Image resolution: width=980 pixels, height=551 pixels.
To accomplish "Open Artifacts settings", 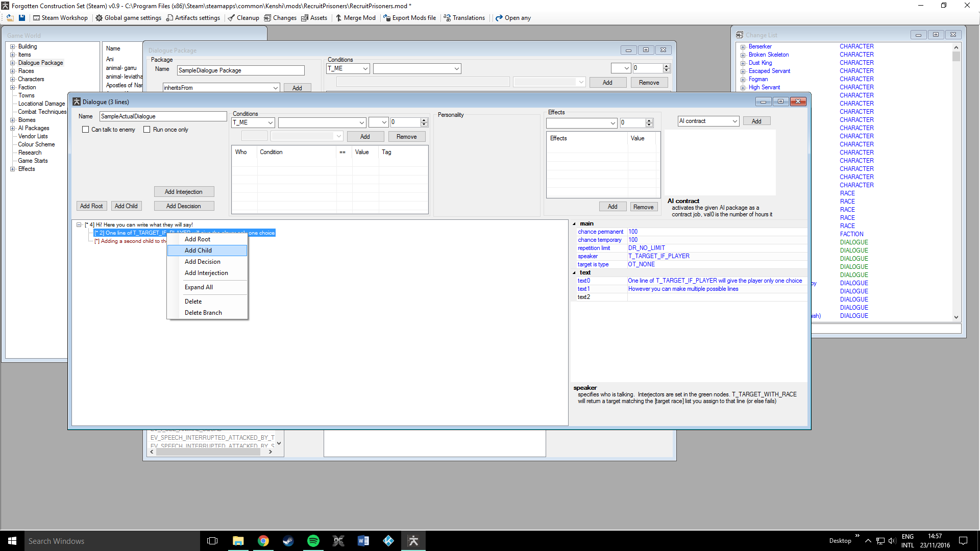I will click(x=193, y=18).
